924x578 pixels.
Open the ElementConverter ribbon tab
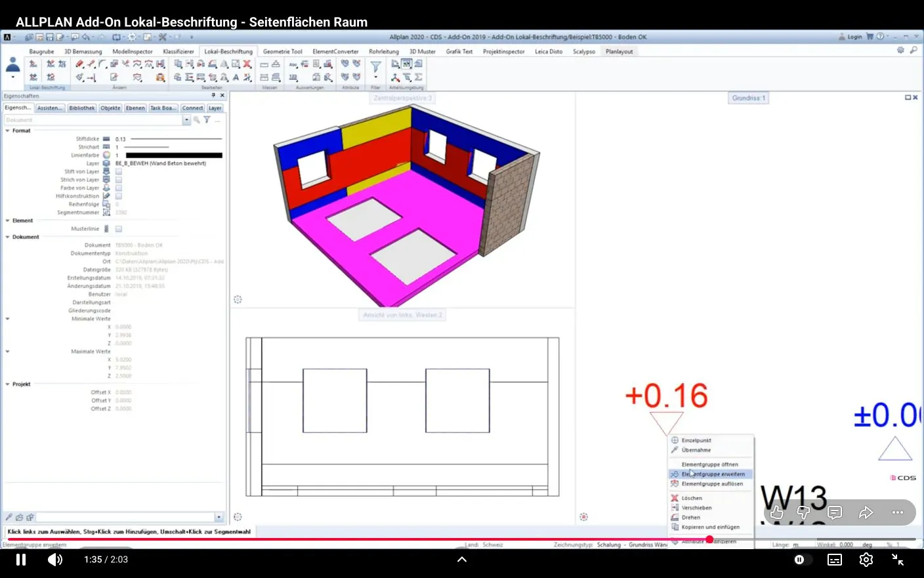click(x=335, y=51)
